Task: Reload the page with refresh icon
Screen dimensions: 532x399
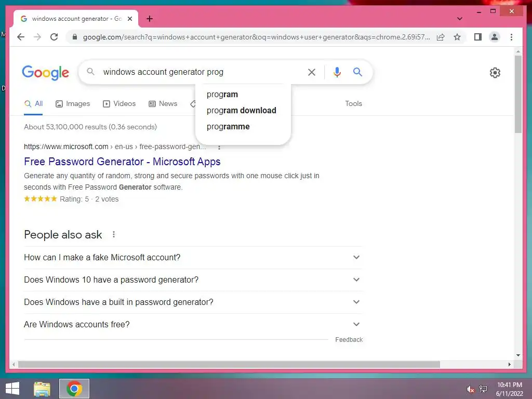Action: (x=54, y=37)
